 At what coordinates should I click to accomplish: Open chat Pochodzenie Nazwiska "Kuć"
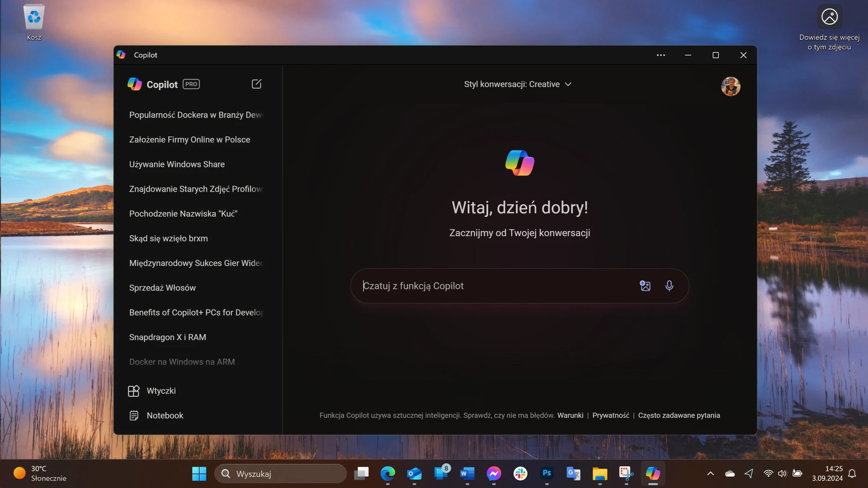183,214
